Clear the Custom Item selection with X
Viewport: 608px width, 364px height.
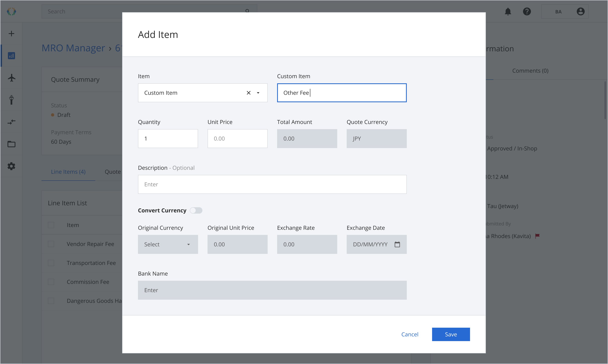[x=248, y=93]
